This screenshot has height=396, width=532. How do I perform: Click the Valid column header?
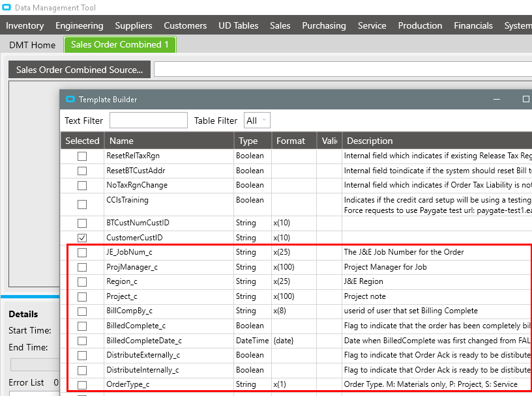click(x=329, y=141)
